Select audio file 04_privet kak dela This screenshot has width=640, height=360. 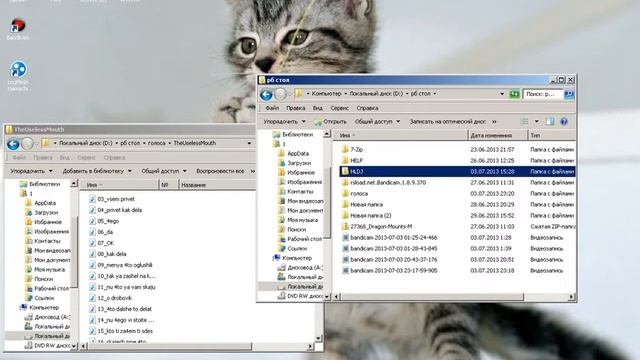(x=116, y=210)
